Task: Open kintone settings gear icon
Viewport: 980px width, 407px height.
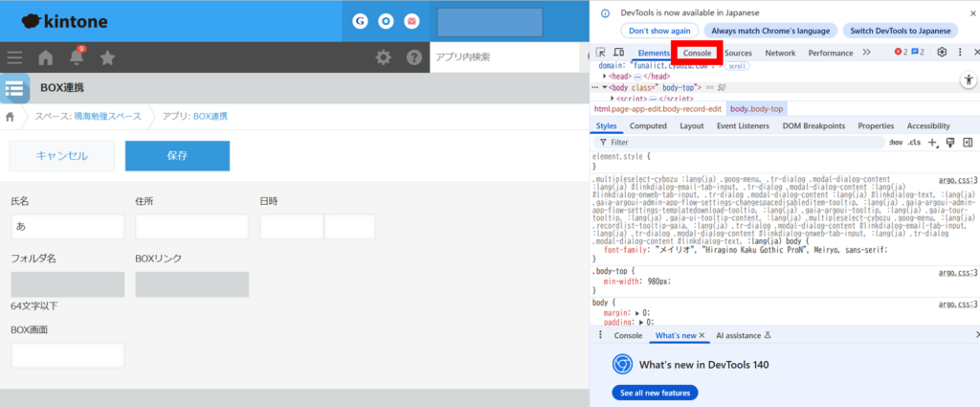Action: point(383,57)
